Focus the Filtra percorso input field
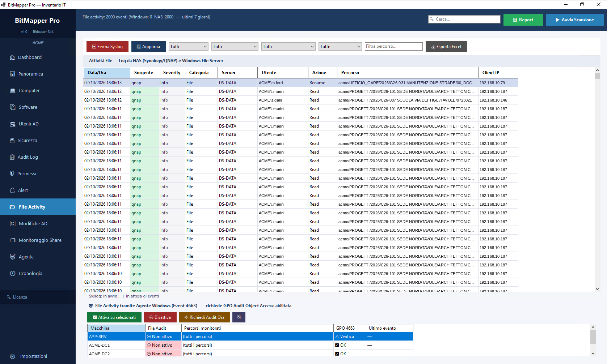 click(x=394, y=47)
